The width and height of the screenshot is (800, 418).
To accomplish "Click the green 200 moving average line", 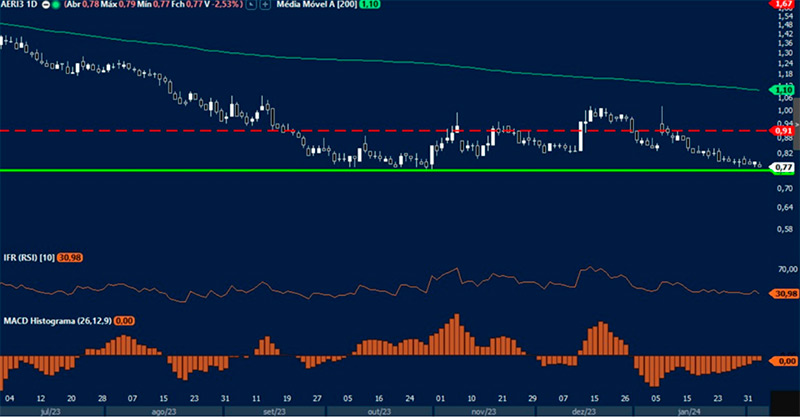I will (400, 62).
